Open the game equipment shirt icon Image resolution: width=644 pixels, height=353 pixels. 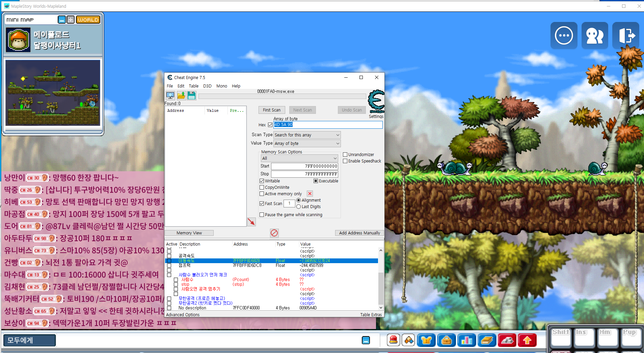[426, 340]
